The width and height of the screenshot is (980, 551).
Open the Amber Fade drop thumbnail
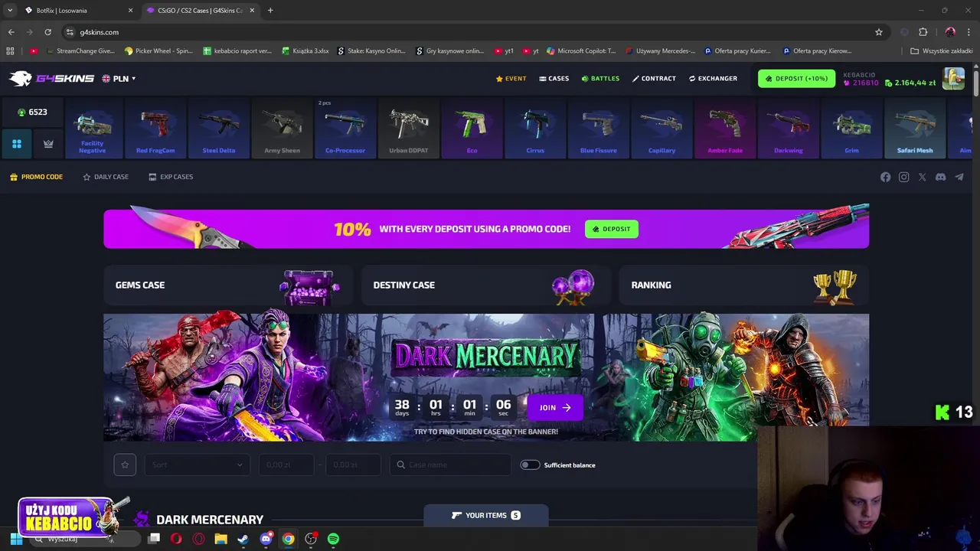[x=725, y=129]
